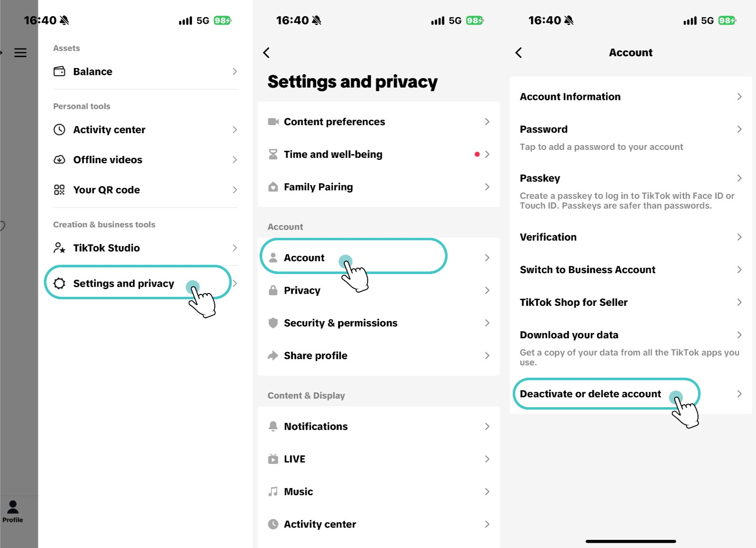Open Download your data option
This screenshot has width=756, height=548.
pyautogui.click(x=631, y=348)
